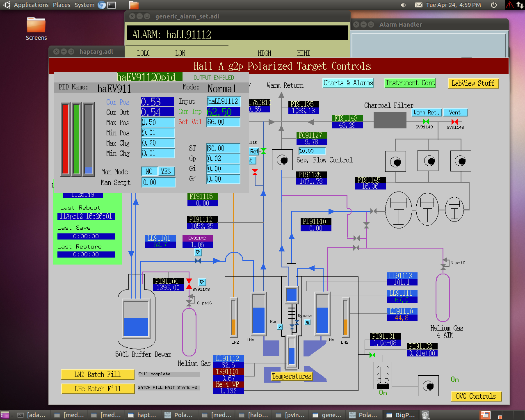
Task: Click the volume icon in system tray
Action: pos(403,5)
